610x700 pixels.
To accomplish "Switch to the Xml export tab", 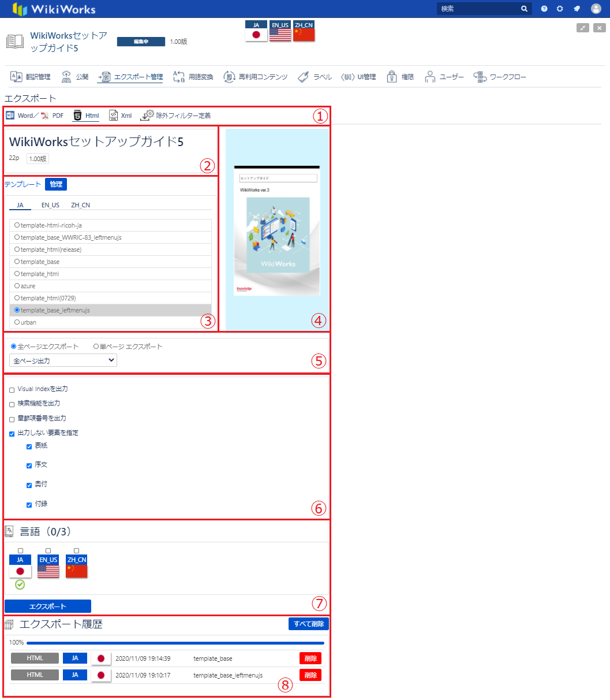I will tap(121, 116).
